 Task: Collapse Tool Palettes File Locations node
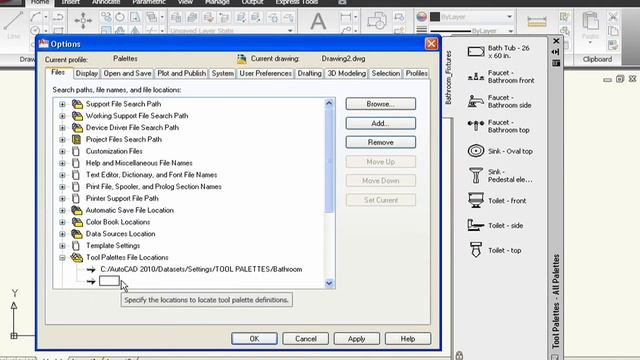pyautogui.click(x=62, y=258)
